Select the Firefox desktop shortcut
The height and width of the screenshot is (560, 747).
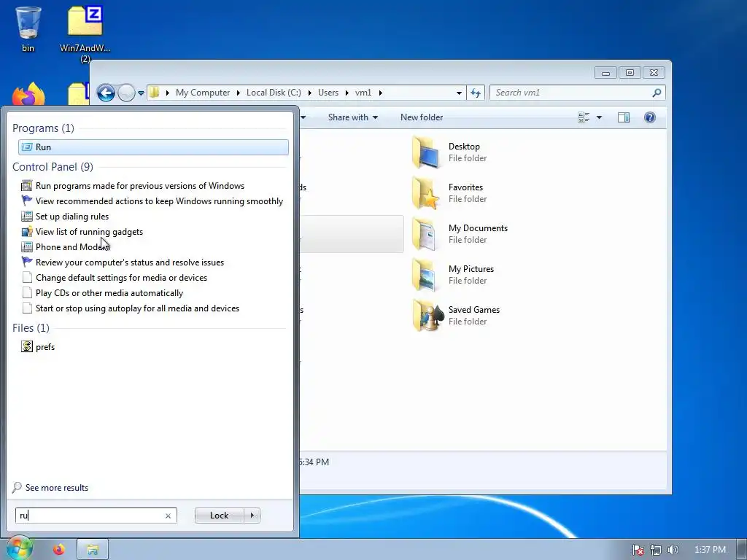pos(28,94)
